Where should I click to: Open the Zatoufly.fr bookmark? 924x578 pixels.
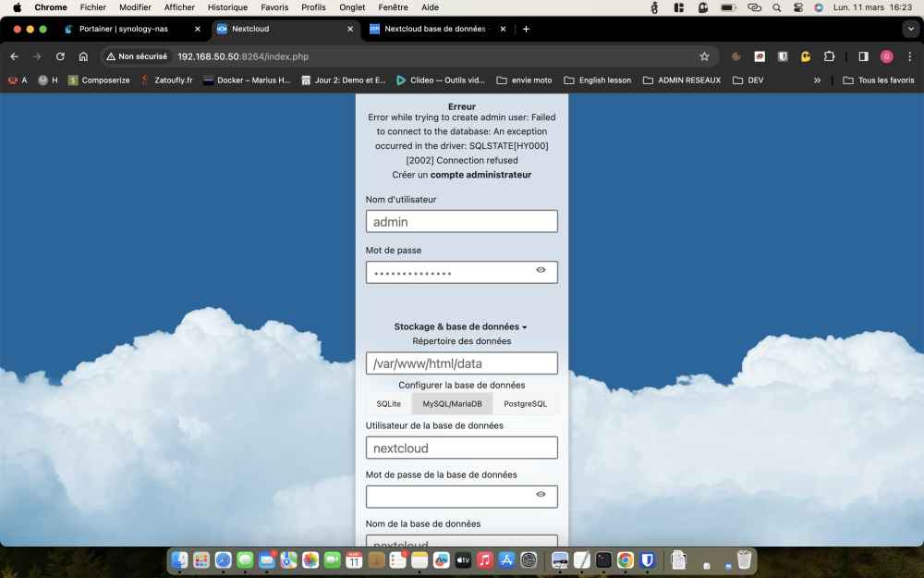166,80
